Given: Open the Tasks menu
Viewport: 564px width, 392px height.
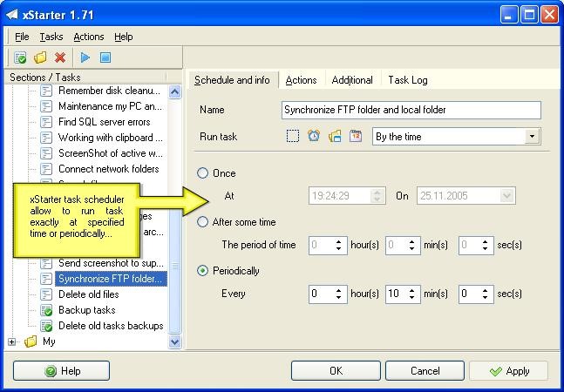Looking at the screenshot, I should 51,37.
